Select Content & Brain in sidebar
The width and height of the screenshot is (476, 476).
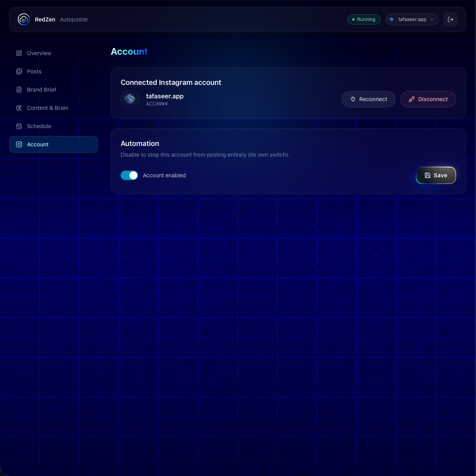[x=54, y=108]
